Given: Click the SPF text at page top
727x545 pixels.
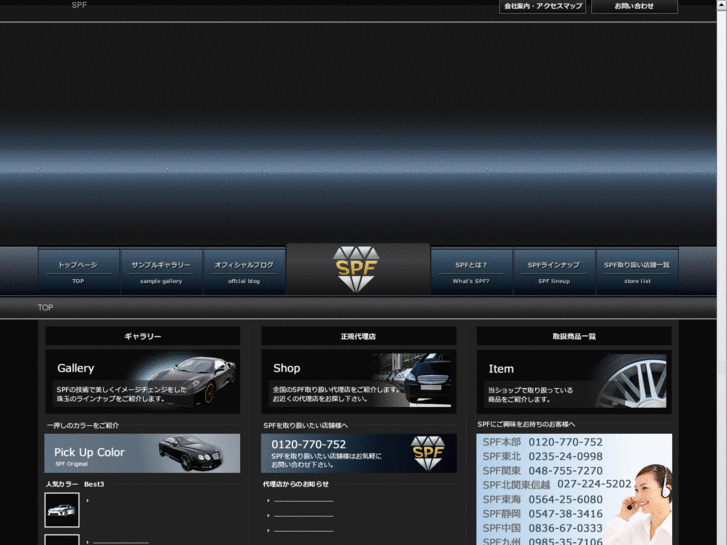Looking at the screenshot, I should (79, 5).
